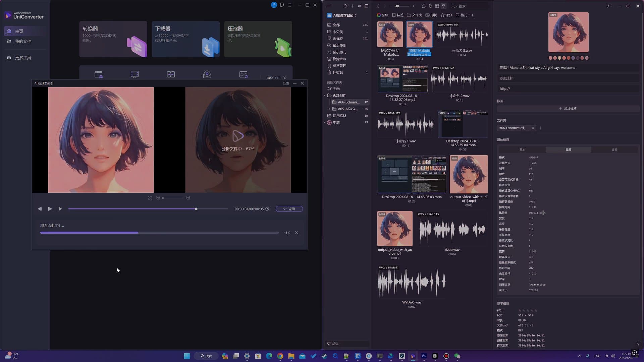Open the 颜色 filter dropdown
This screenshot has width=644, height=362.
383,15
